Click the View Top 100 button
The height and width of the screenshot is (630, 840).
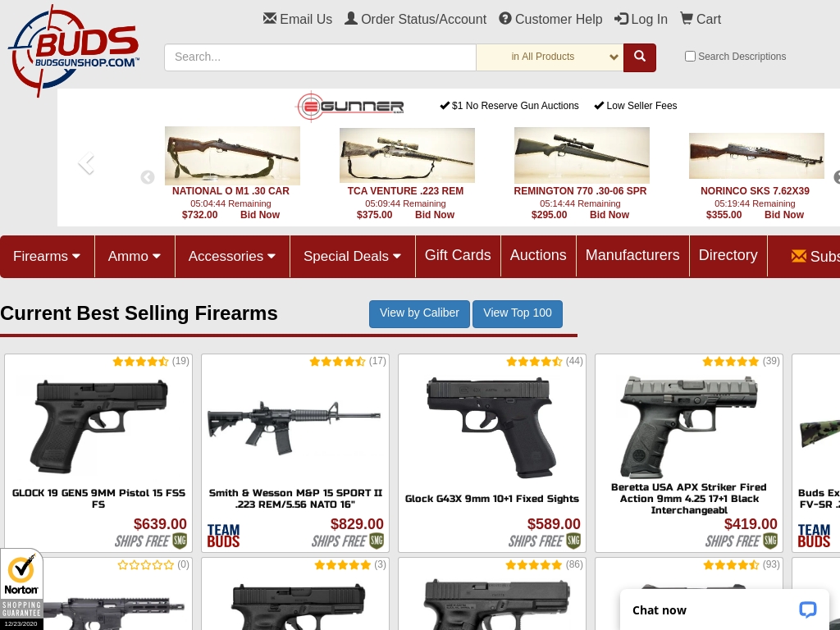click(518, 313)
